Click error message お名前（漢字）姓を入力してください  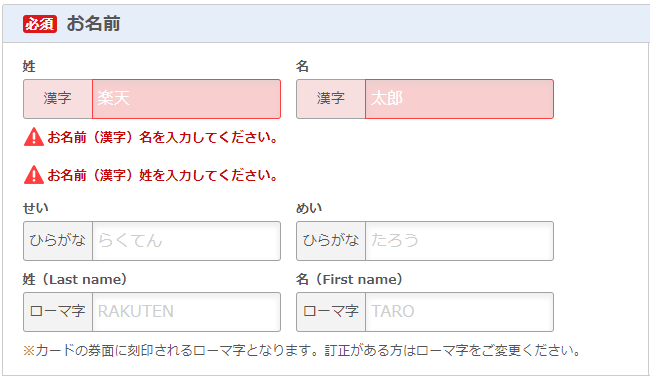(x=162, y=175)
